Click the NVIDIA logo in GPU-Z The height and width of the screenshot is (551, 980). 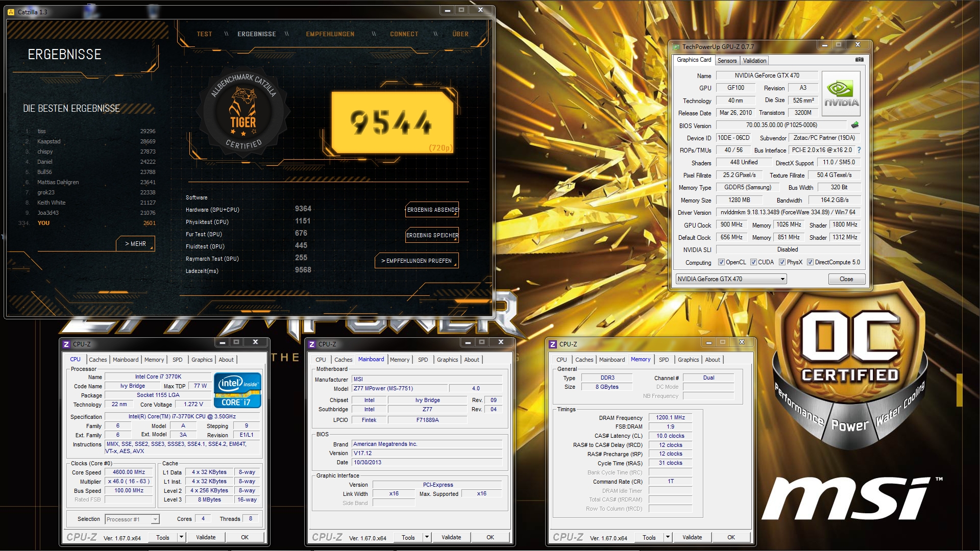(x=841, y=93)
